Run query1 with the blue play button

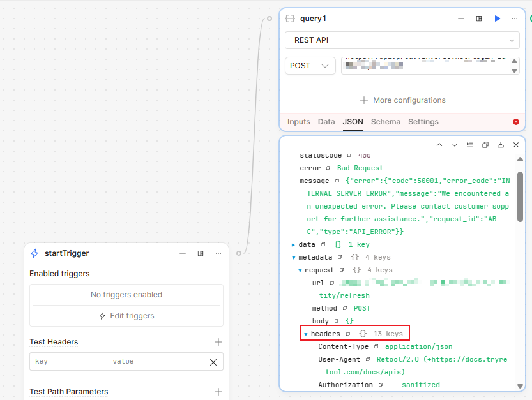click(x=497, y=19)
